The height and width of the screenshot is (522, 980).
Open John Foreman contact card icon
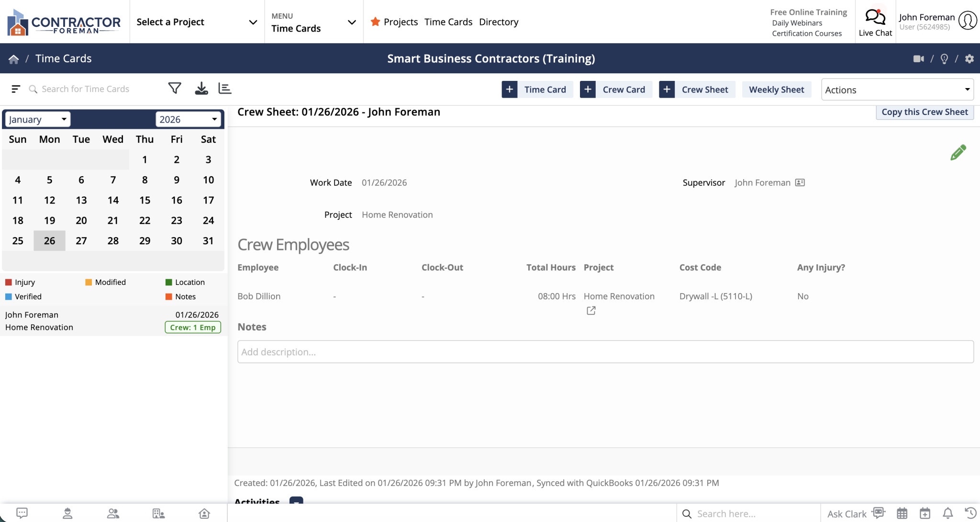[800, 182]
